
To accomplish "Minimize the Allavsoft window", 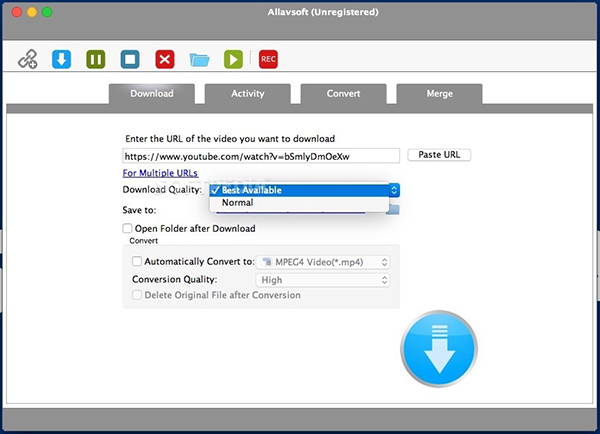I will pyautogui.click(x=32, y=12).
